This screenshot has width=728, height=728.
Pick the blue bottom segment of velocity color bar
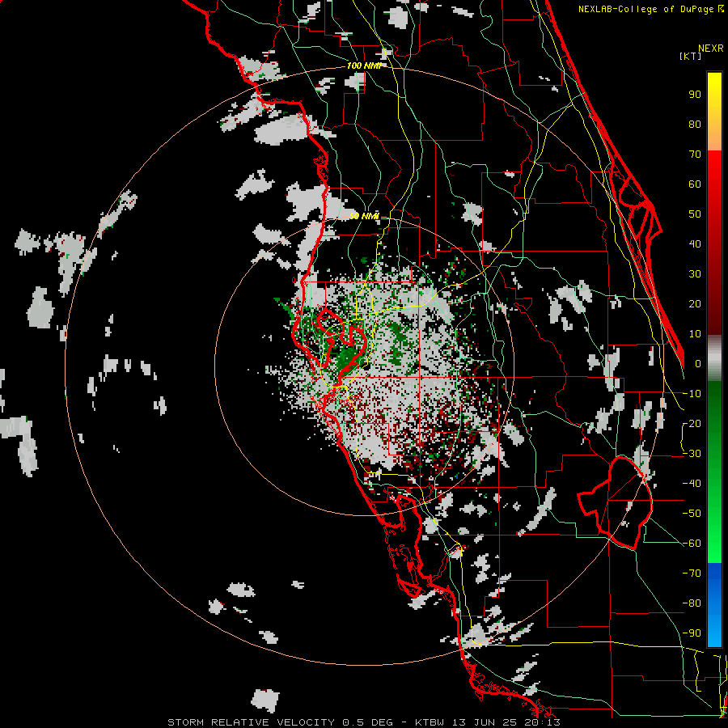714,605
